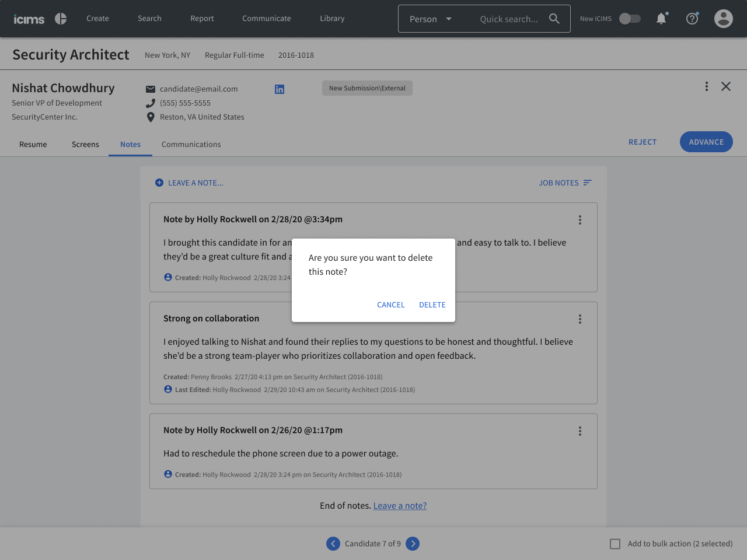Viewport: 747px width, 560px height.
Task: Click the Job Notes filter lines icon
Action: click(x=588, y=183)
